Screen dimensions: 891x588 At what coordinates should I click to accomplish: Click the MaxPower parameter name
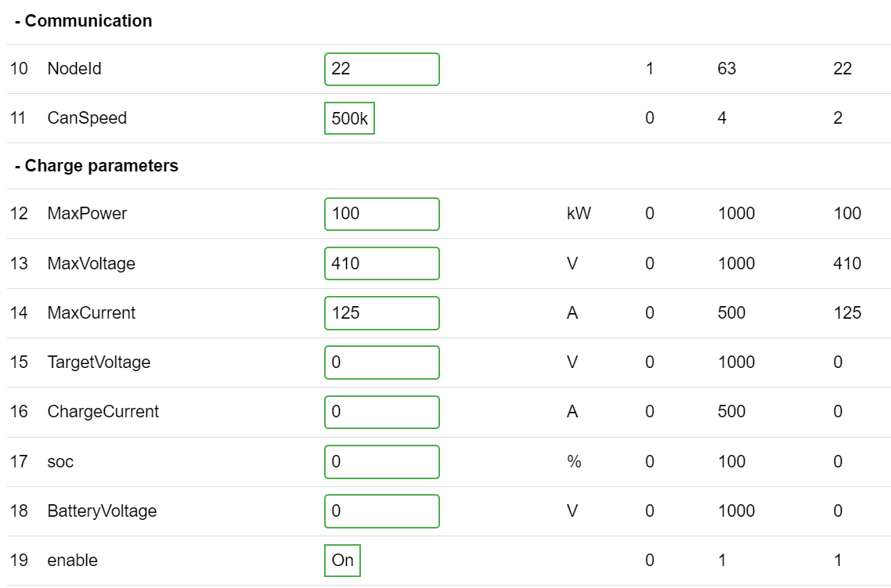coord(87,214)
